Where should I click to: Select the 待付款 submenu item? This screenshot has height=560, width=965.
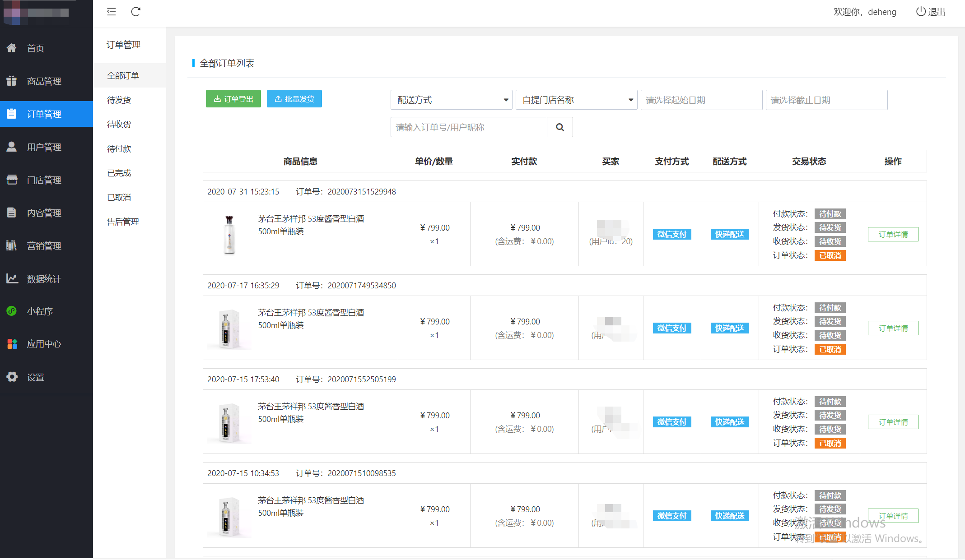(130, 148)
